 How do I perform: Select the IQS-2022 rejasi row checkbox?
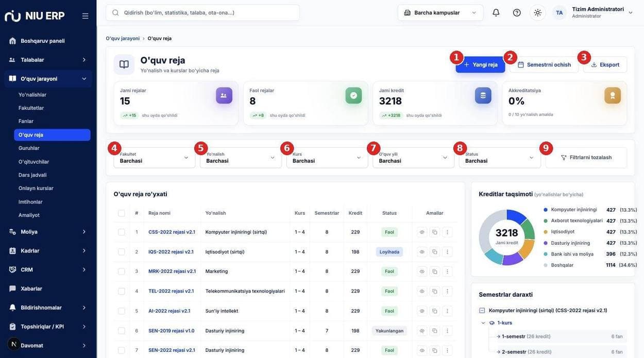pos(122,252)
